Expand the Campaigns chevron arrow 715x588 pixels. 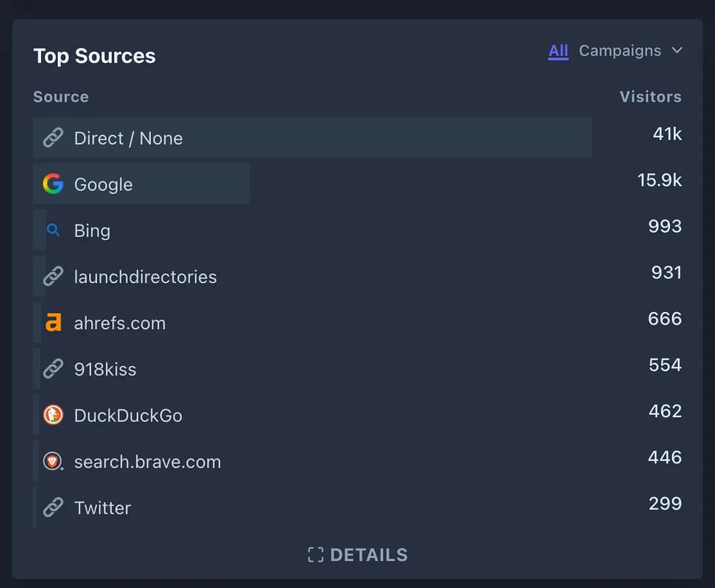677,50
